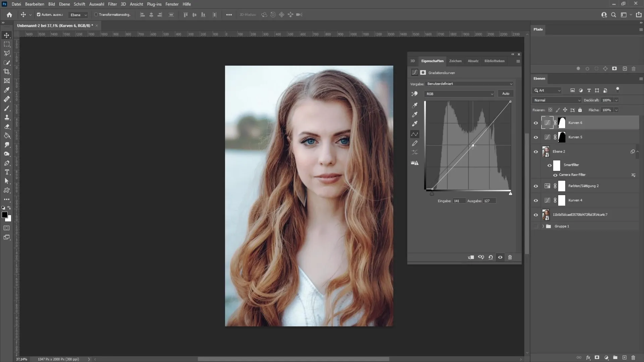Toggle visibility of Ebene 2 layer

[x=536, y=151]
